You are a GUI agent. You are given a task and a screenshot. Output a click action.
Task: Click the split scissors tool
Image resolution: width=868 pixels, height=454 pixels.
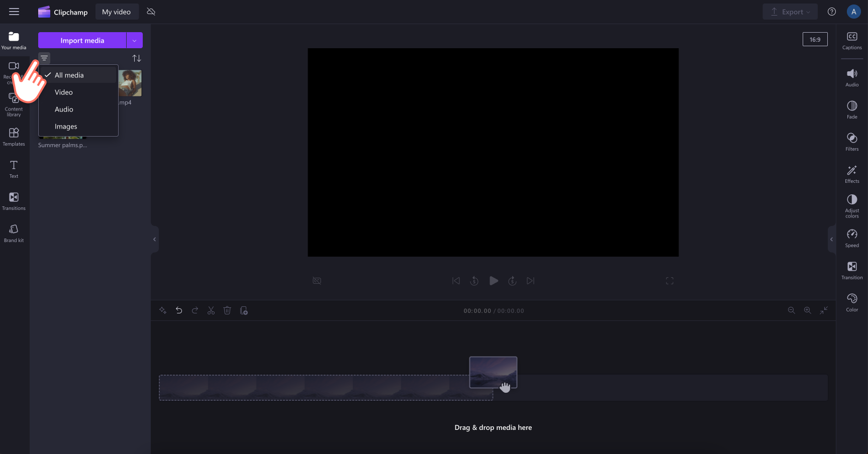(211, 310)
